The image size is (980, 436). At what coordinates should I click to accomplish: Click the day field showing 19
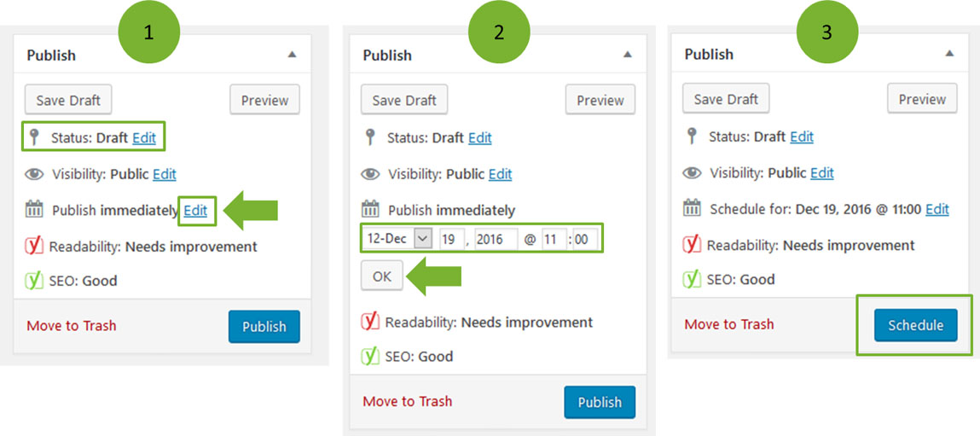pyautogui.click(x=451, y=239)
